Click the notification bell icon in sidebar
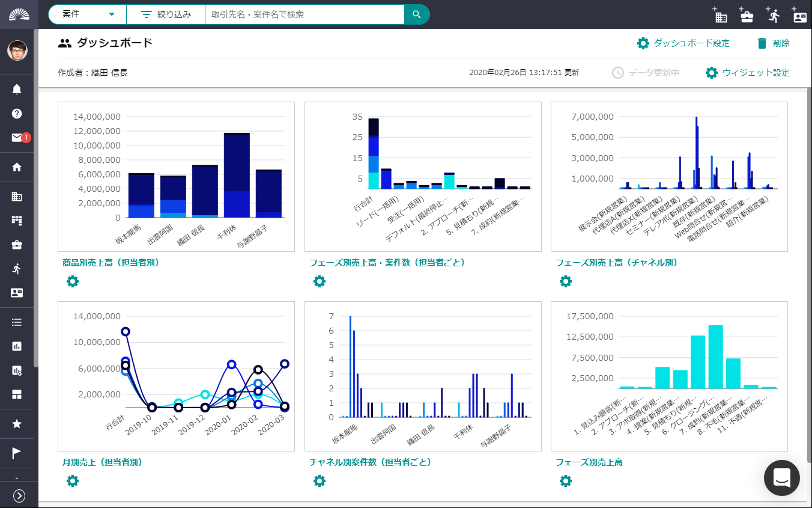Viewport: 812px width, 508px height. (x=17, y=90)
